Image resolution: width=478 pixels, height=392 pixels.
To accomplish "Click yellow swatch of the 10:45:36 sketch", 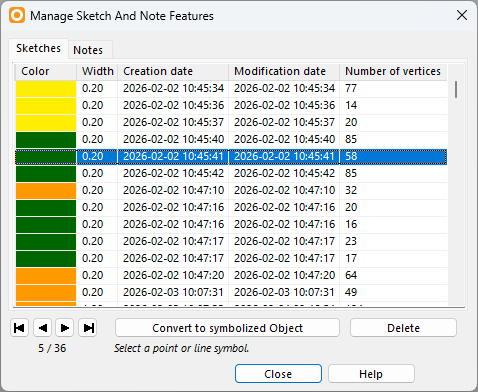I will click(x=46, y=106).
